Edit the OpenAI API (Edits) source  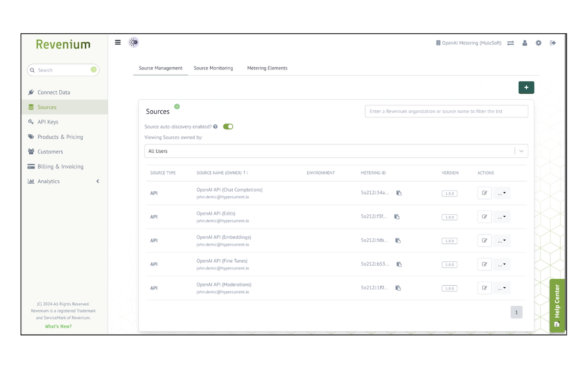tap(485, 217)
